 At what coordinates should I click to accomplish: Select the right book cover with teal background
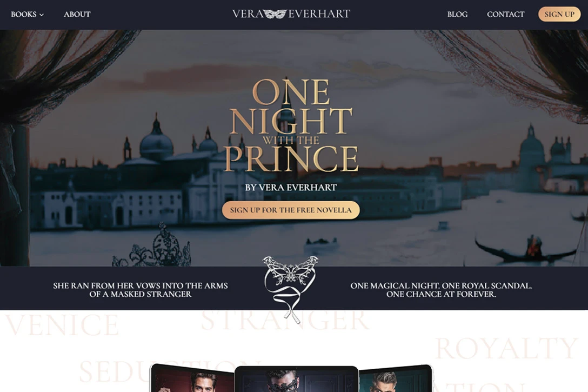coord(395,378)
